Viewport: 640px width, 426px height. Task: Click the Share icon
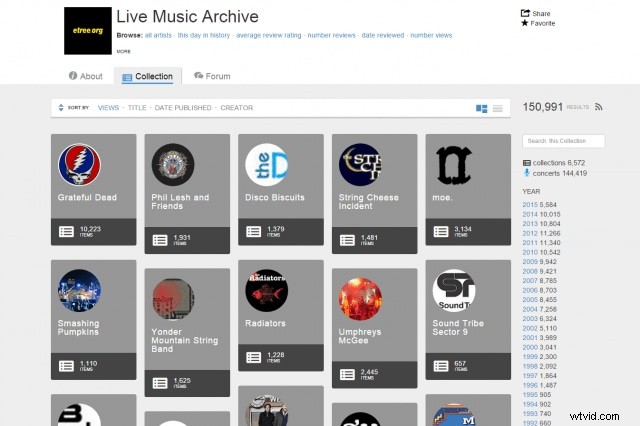[x=525, y=13]
